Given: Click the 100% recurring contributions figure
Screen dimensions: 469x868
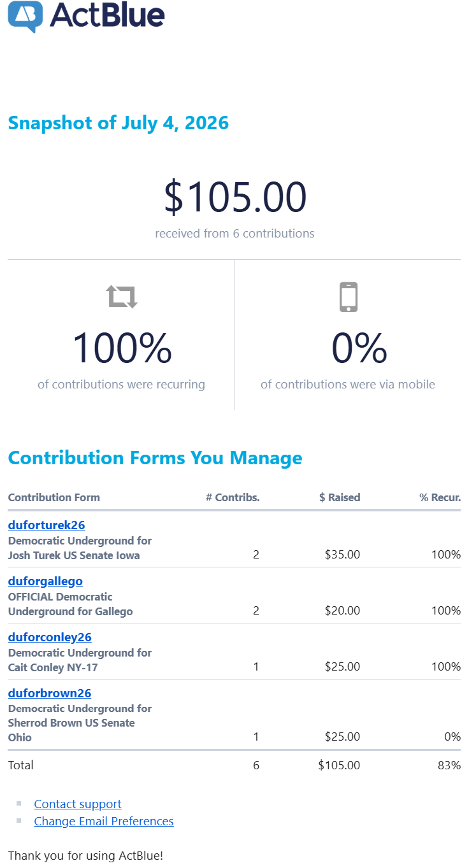Looking at the screenshot, I should [122, 348].
